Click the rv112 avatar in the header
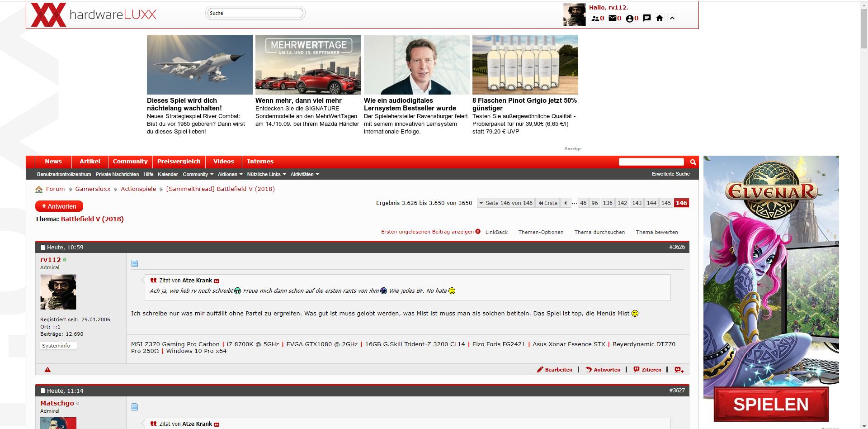 point(574,14)
